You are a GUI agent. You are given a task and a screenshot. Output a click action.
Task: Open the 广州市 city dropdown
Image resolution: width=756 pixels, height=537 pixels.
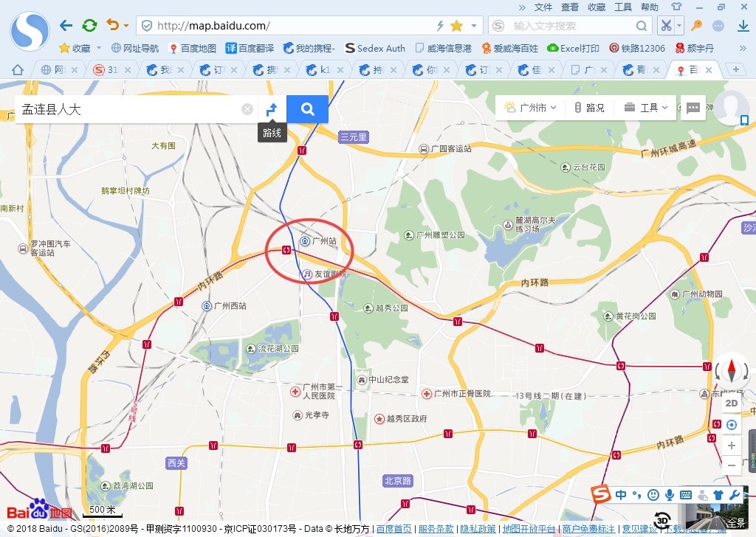(530, 108)
